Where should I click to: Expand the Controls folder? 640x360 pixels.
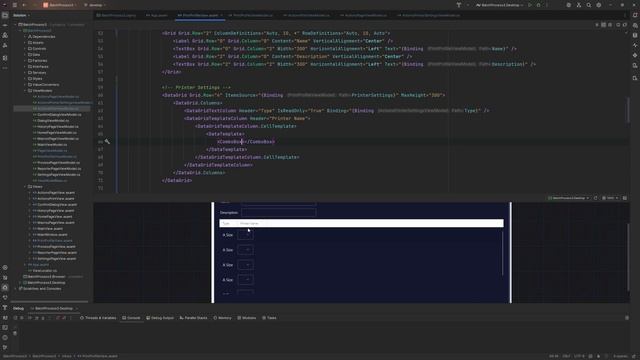(x=25, y=49)
